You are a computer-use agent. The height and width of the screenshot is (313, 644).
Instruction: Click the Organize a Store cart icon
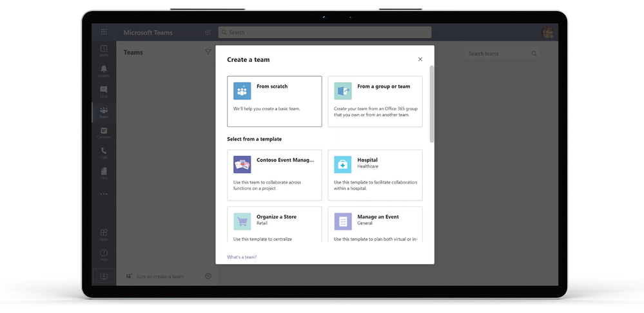(242, 222)
